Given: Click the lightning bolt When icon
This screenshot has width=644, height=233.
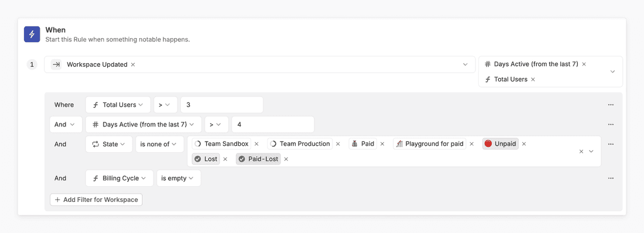Looking at the screenshot, I should tap(32, 34).
